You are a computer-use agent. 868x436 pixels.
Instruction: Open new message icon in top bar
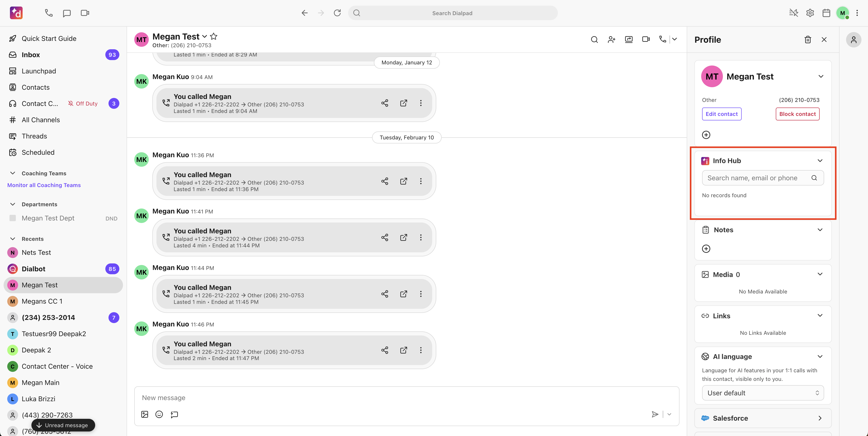tap(67, 13)
